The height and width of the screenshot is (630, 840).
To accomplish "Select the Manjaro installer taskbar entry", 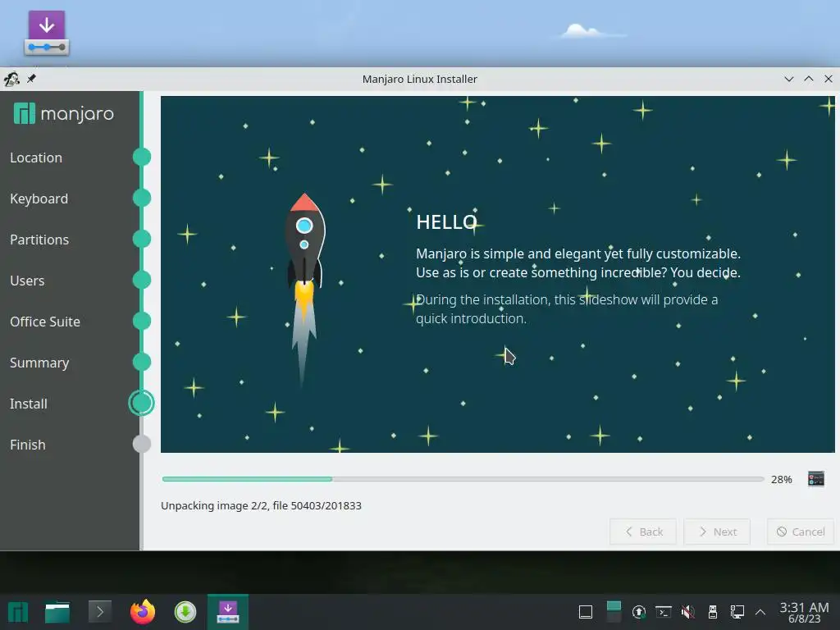I will 228,612.
